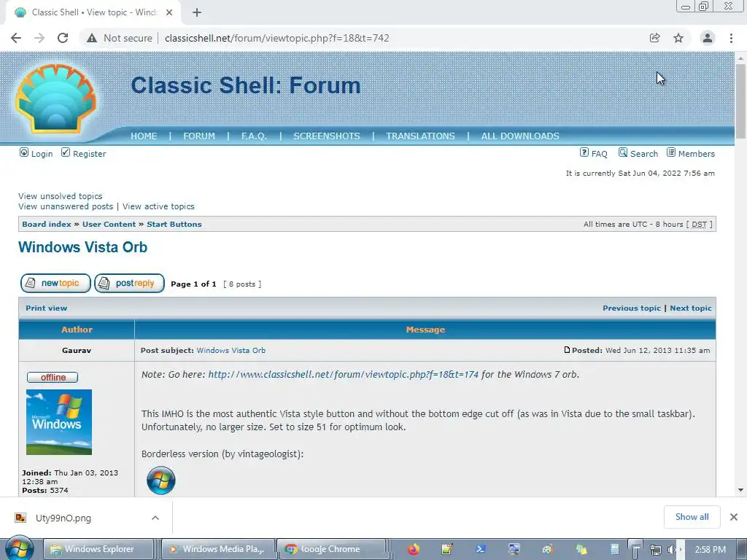Click the Windows Vista Orb topic title
The image size is (747, 560).
click(83, 247)
